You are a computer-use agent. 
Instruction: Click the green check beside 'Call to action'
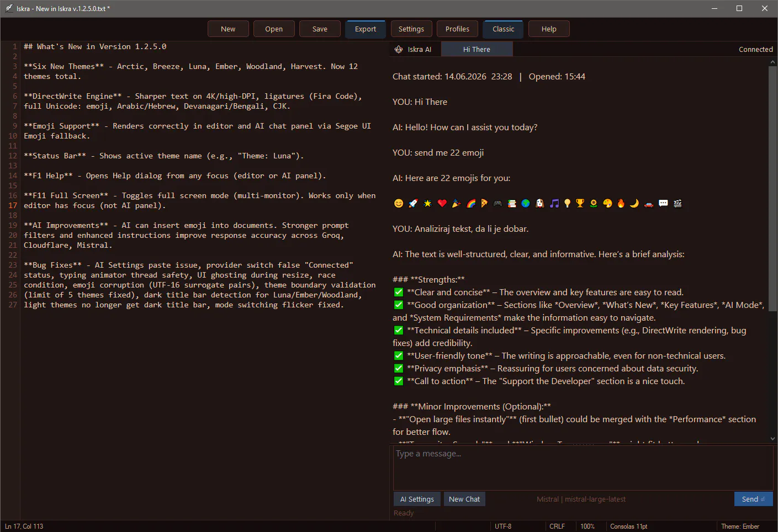(399, 381)
